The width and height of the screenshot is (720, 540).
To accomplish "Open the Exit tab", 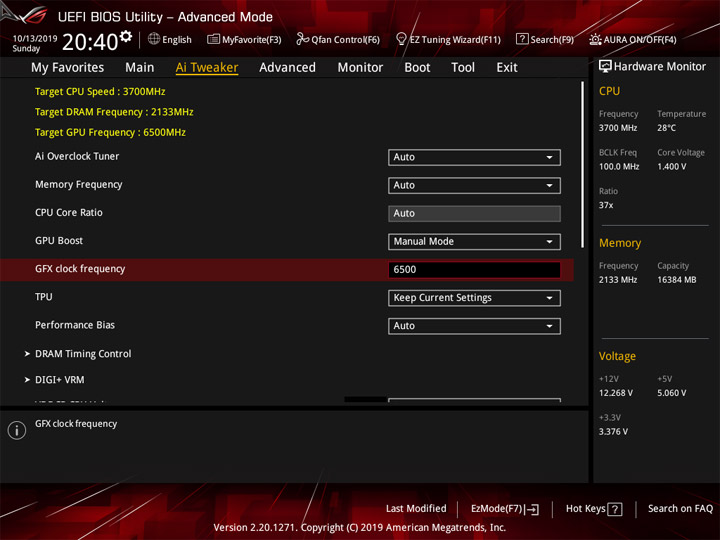I will (507, 68).
